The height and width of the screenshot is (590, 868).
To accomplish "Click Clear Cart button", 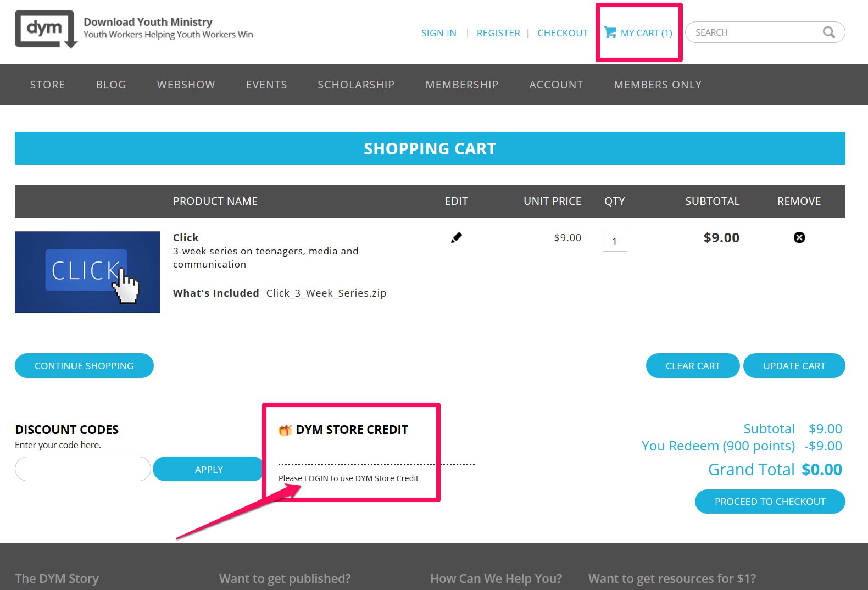I will pyautogui.click(x=693, y=366).
